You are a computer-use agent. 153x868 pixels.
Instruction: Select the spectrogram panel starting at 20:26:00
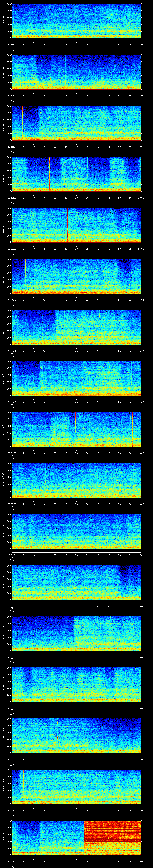pyautogui.click(x=76, y=531)
